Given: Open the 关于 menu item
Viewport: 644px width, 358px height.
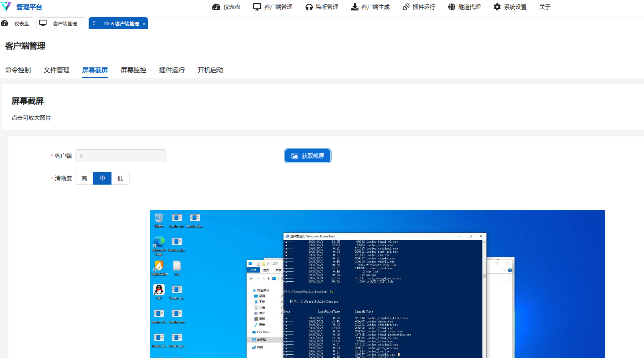Looking at the screenshot, I should coord(545,7).
